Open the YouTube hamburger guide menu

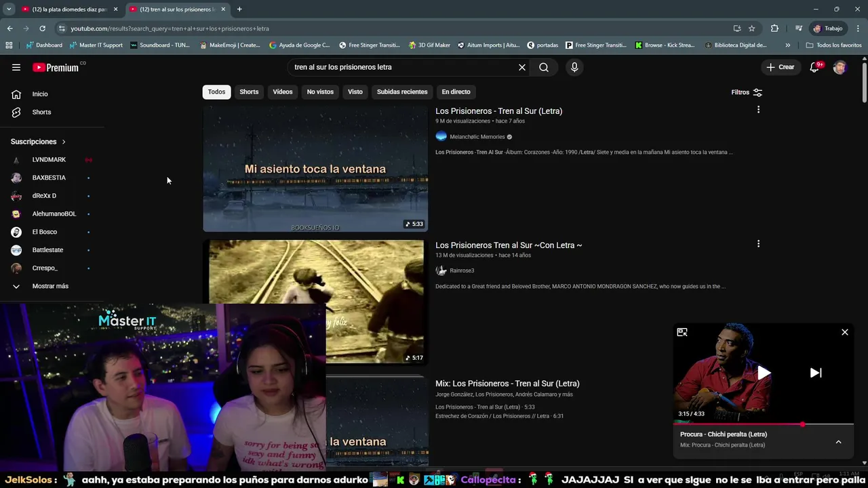pyautogui.click(x=16, y=67)
